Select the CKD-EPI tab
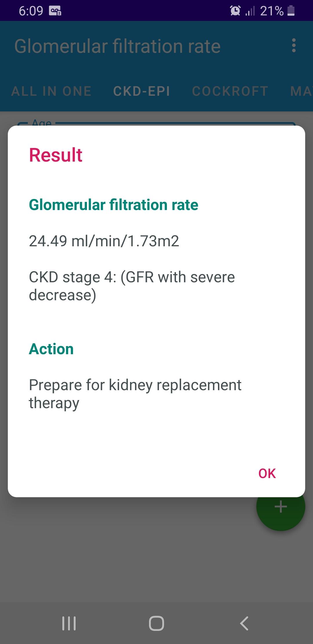The height and width of the screenshot is (644, 313). [x=141, y=91]
